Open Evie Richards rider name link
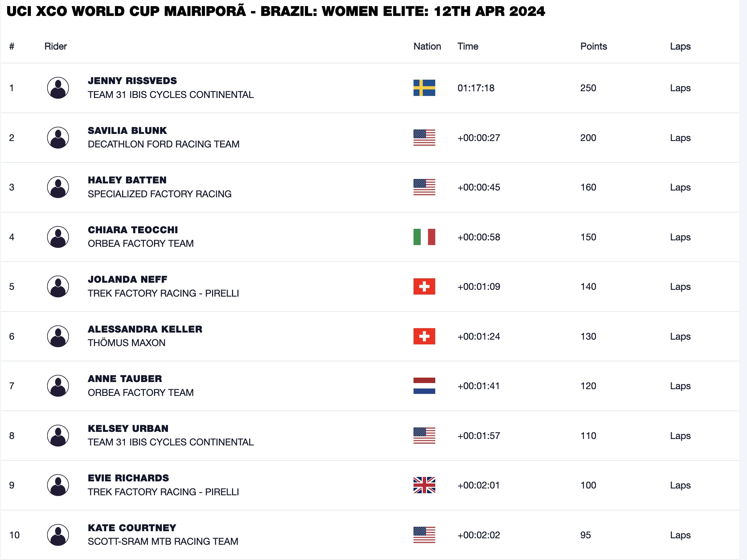Screen dimensions: 747x560 [x=128, y=478]
